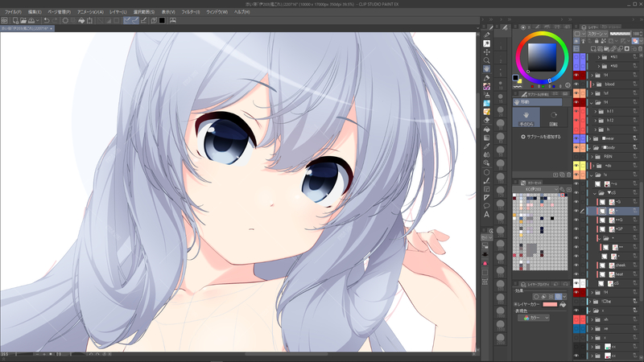
Task: Click Redo in the command bar
Action: click(55, 20)
